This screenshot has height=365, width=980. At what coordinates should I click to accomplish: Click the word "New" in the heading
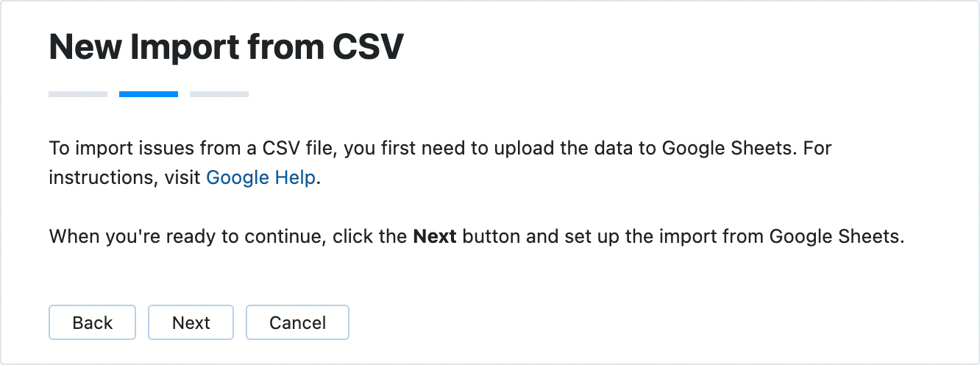coord(82,48)
